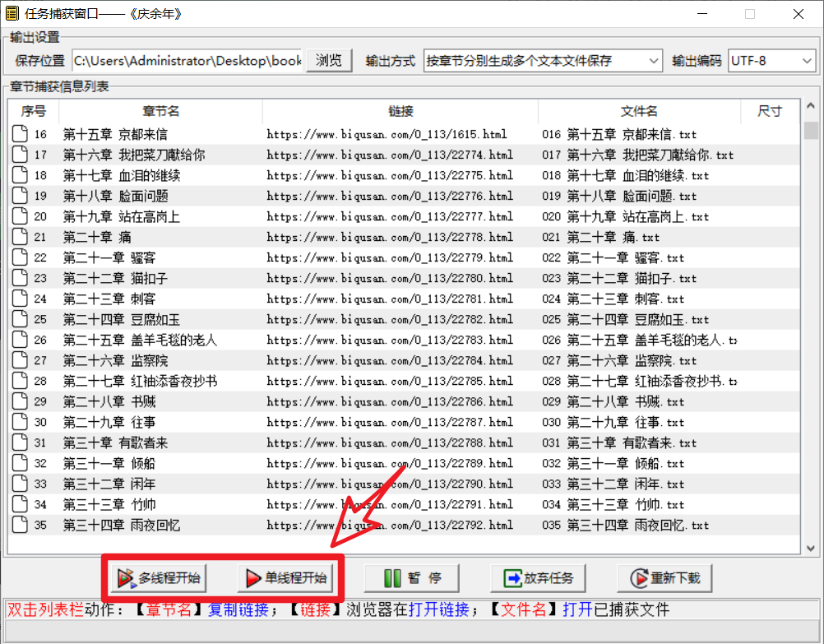Click the vertical scrollbar thumb
Screen dimensions: 824x644
tap(811, 131)
